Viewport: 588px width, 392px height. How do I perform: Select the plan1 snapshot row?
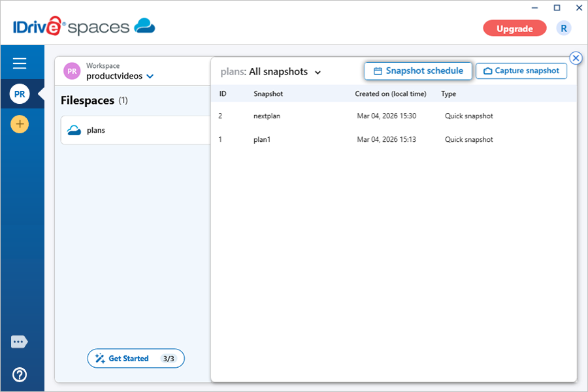coord(394,140)
